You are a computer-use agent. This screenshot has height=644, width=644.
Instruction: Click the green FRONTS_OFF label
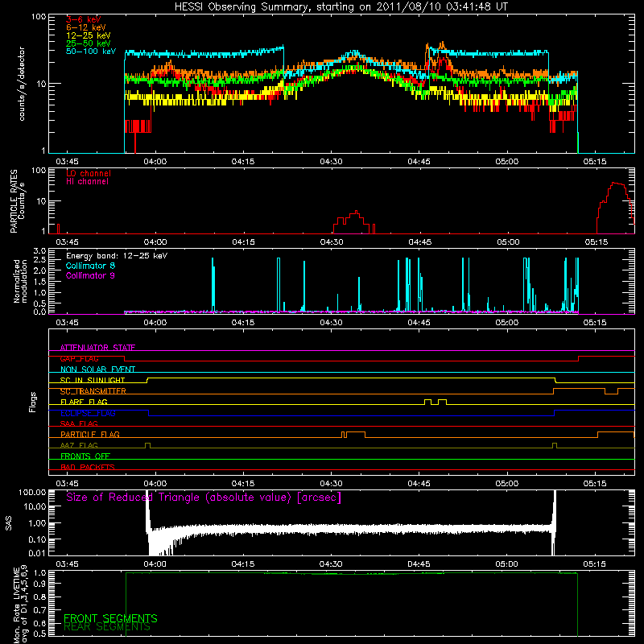pos(85,456)
